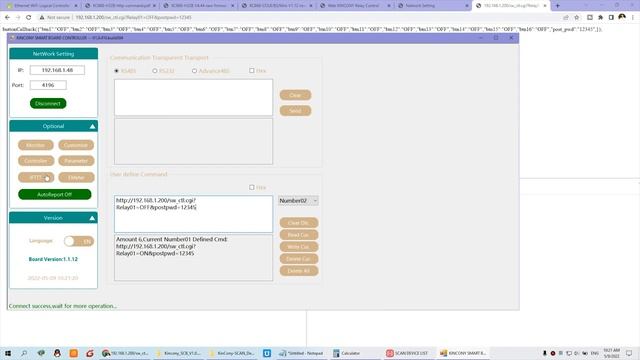Click the Board Version:1.1.12 text
The width and height of the screenshot is (640, 360).
coord(53,259)
